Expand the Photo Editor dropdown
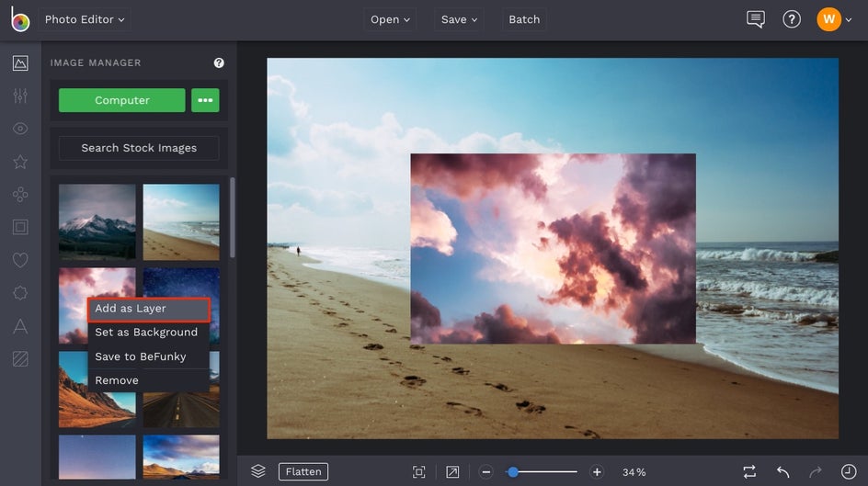The width and height of the screenshot is (868, 486). point(85,19)
